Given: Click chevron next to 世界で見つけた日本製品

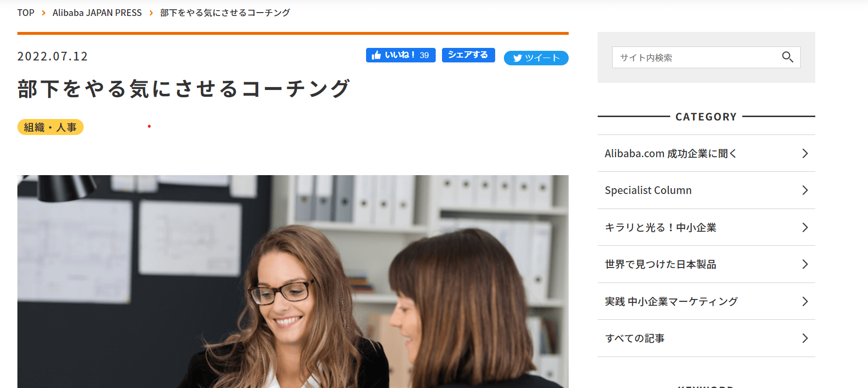Looking at the screenshot, I should tap(805, 264).
